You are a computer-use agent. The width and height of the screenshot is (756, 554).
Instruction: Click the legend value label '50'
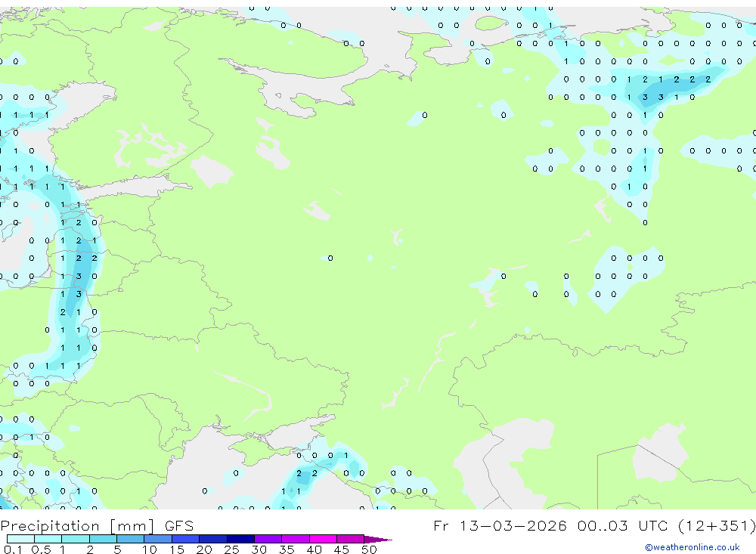click(369, 549)
